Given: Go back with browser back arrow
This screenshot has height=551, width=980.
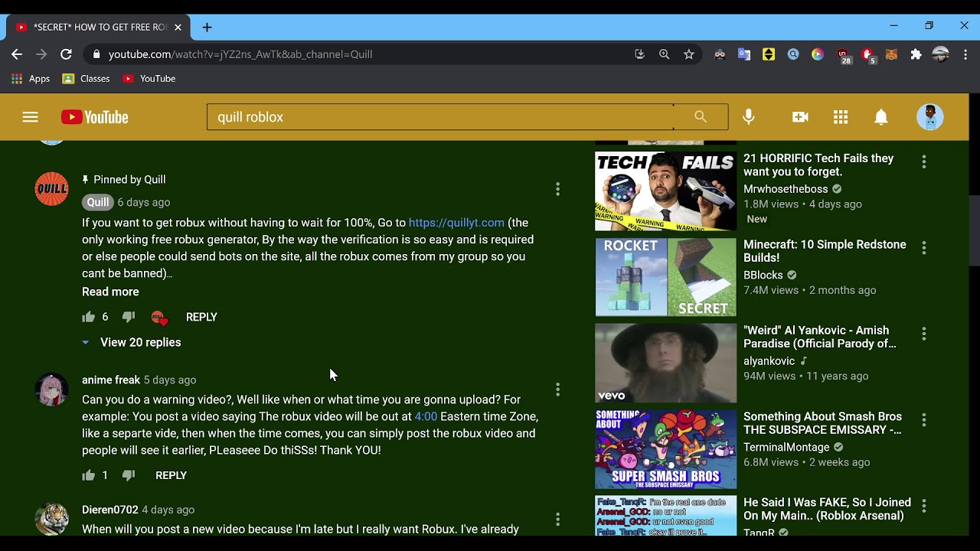Looking at the screenshot, I should point(17,54).
